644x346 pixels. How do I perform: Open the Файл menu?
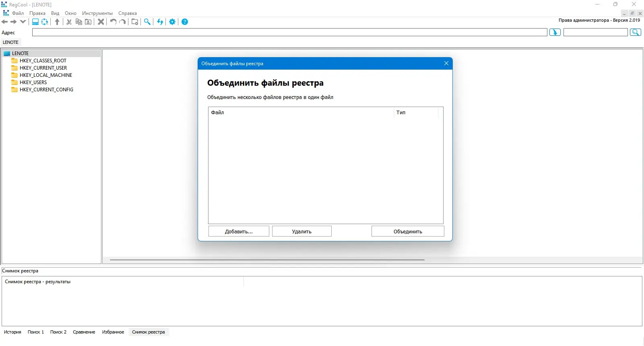pyautogui.click(x=18, y=13)
